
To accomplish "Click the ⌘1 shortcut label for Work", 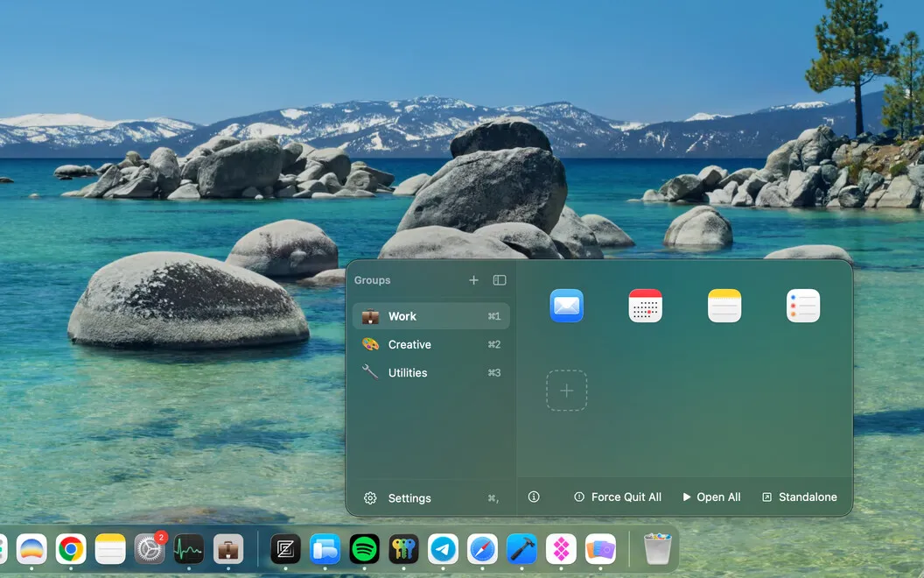I will [493, 316].
